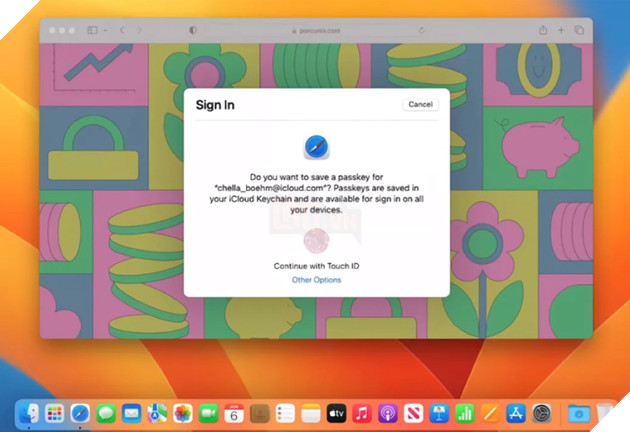The image size is (630, 432).
Task: Show the tab overview in Safari
Action: (x=579, y=30)
